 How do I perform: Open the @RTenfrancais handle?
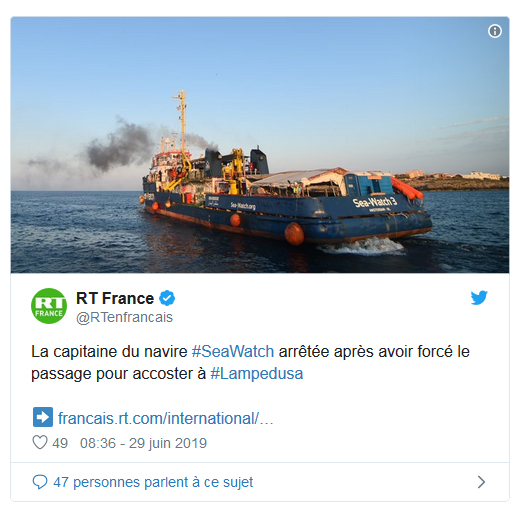coord(124,317)
